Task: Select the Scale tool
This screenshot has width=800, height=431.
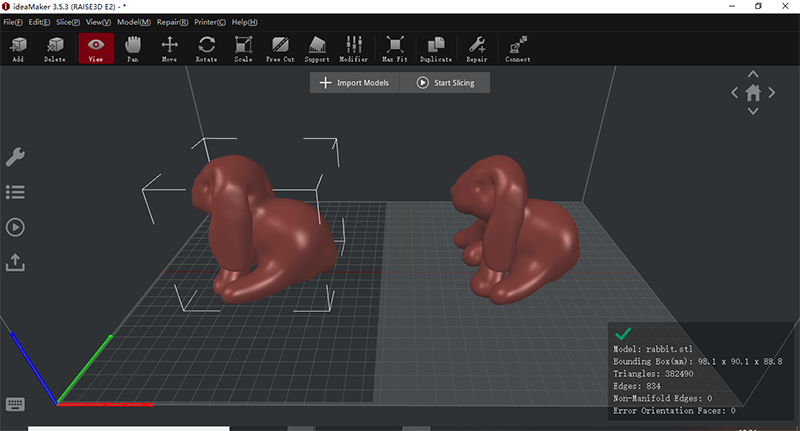Action: coord(243,49)
